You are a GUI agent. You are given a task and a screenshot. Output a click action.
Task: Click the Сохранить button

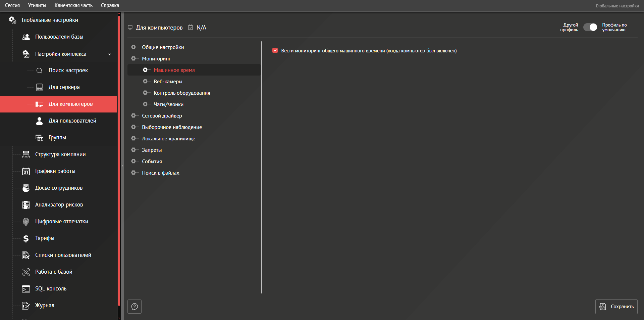click(616, 307)
